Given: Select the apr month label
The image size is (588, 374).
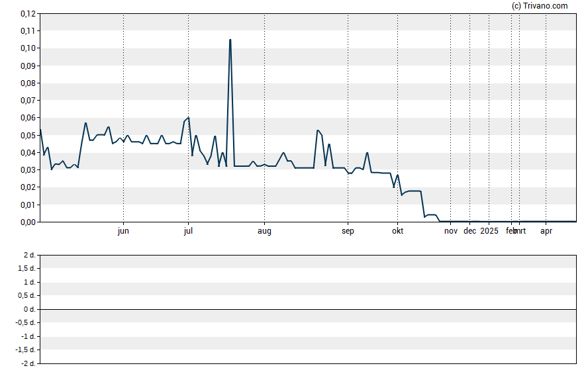Looking at the screenshot, I should tap(546, 231).
